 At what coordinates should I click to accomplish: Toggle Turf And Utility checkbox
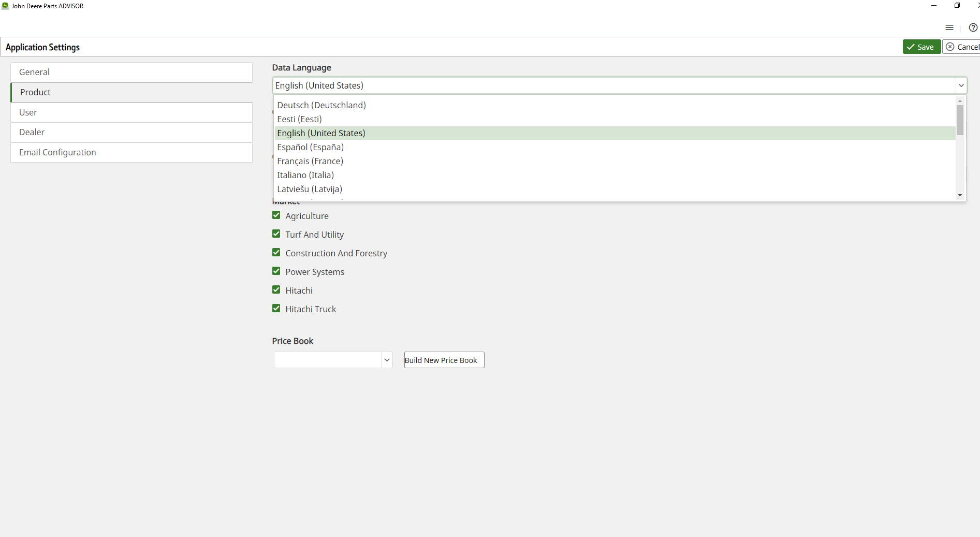point(276,234)
